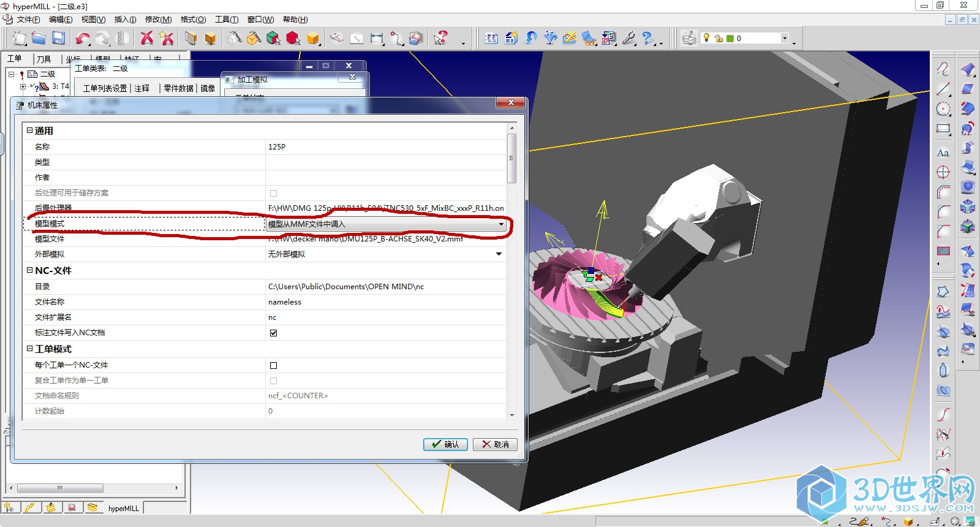Save the document with the floppy disk icon
Screen dimensions: 980x527
click(x=58, y=38)
